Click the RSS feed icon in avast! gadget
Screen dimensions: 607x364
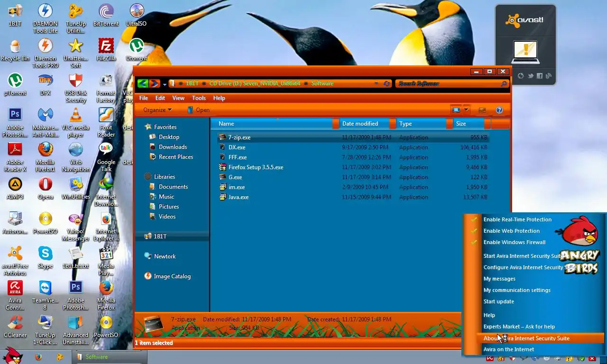pos(549,76)
